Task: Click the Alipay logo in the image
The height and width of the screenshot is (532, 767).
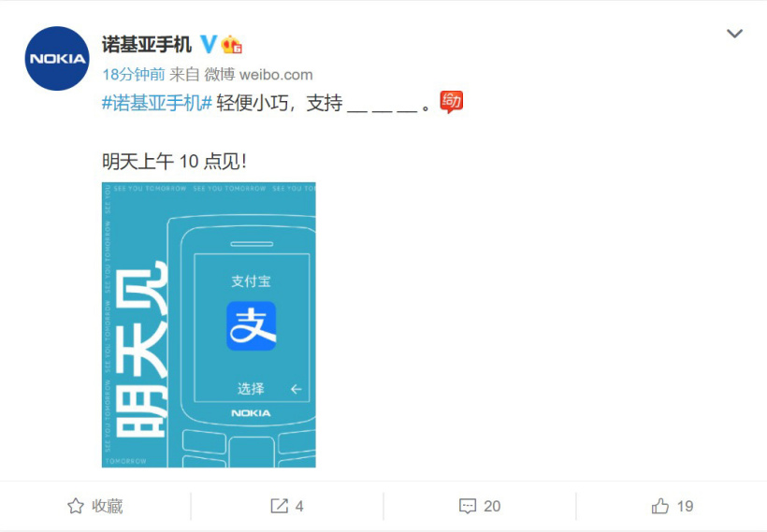Action: [x=251, y=325]
